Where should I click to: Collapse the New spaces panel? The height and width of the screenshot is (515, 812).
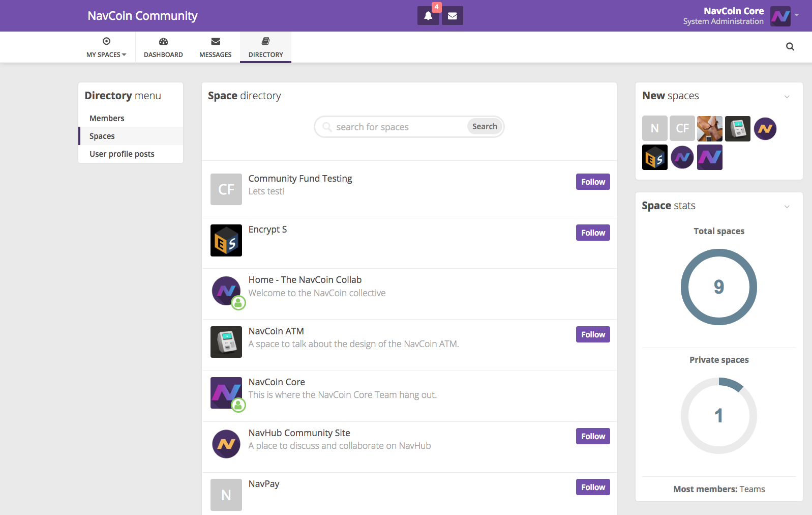(787, 97)
